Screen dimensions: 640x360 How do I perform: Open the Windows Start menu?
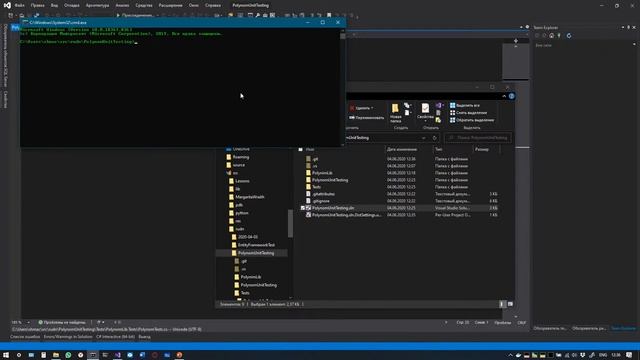[6, 355]
